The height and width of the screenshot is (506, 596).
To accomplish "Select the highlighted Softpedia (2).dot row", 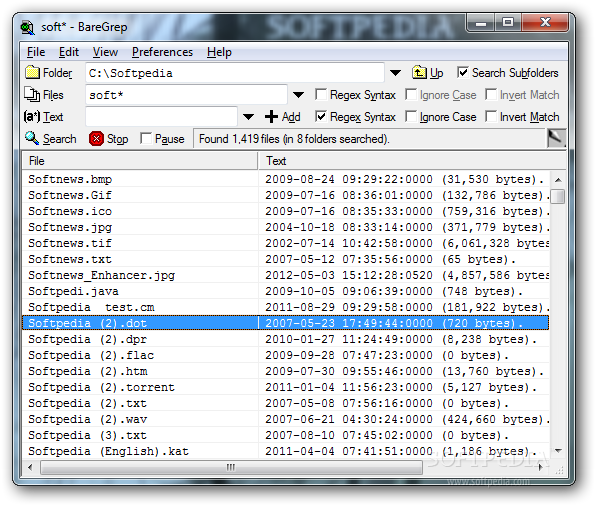I will coord(285,323).
